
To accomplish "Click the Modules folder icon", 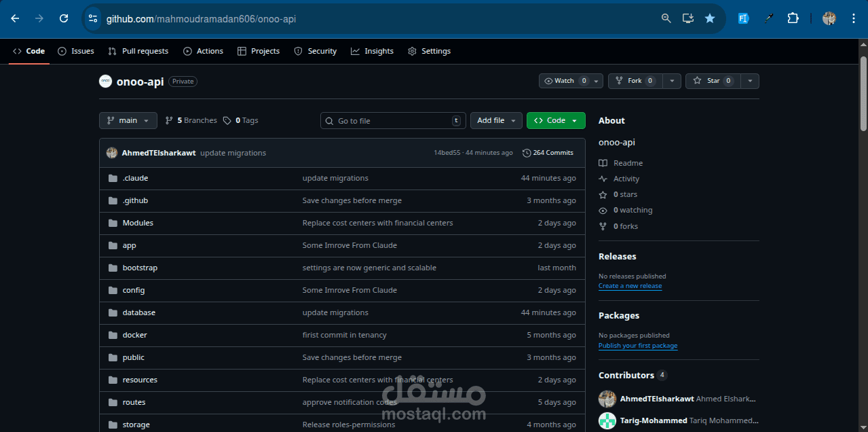I will (x=113, y=223).
